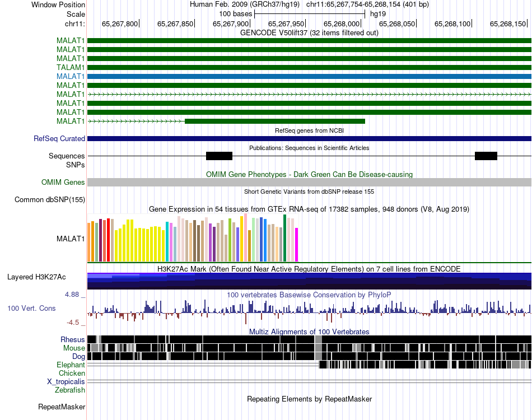
Task: Open '100 vertebrates Basewise Conservation by PhyloP' title
Action: (x=309, y=295)
